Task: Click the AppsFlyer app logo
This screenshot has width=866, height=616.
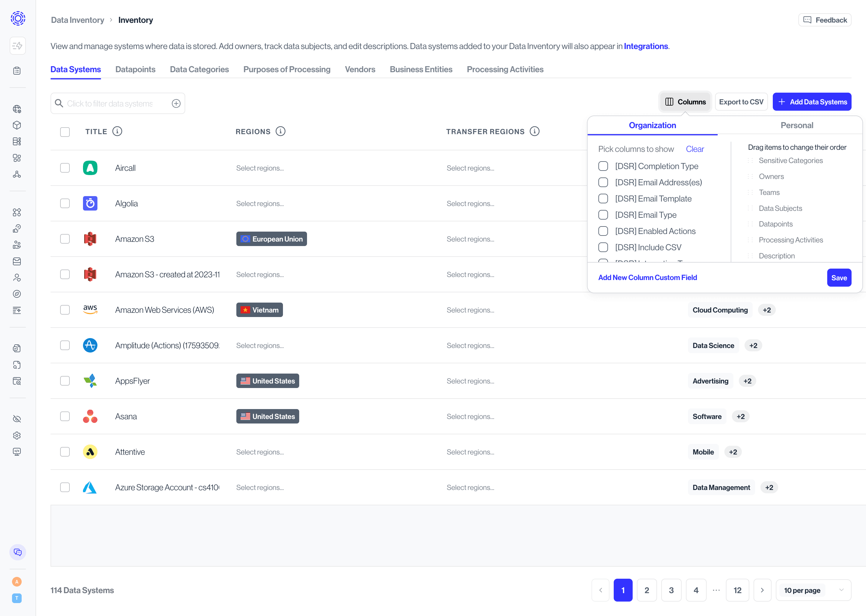Action: click(x=90, y=381)
